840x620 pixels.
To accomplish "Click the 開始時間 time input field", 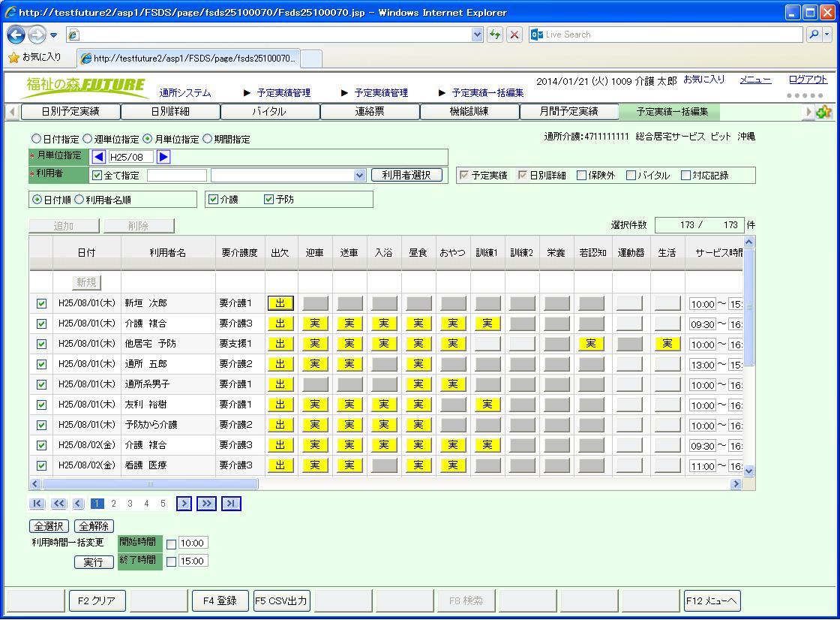I will 193,543.
